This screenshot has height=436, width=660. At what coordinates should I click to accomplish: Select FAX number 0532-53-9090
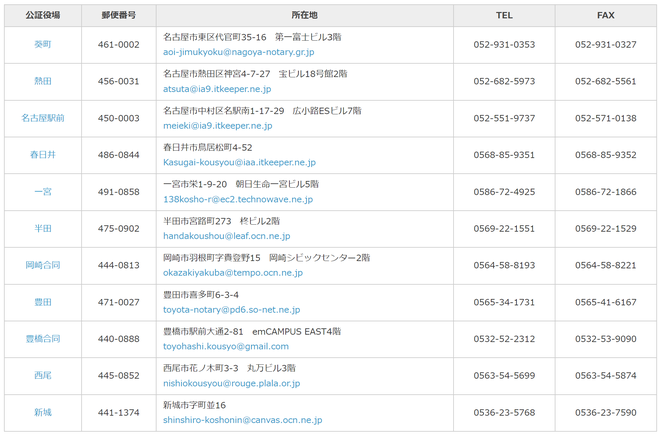(606, 339)
